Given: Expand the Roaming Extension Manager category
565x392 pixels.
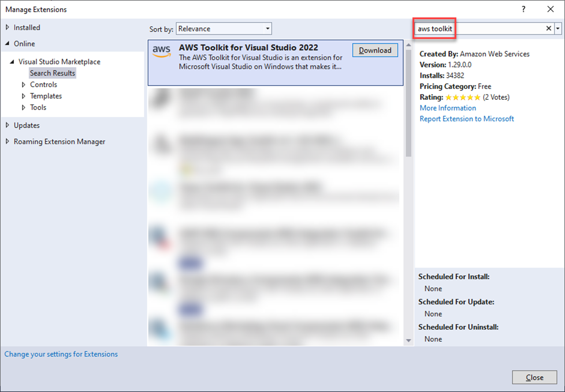Looking at the screenshot, I should pos(7,141).
